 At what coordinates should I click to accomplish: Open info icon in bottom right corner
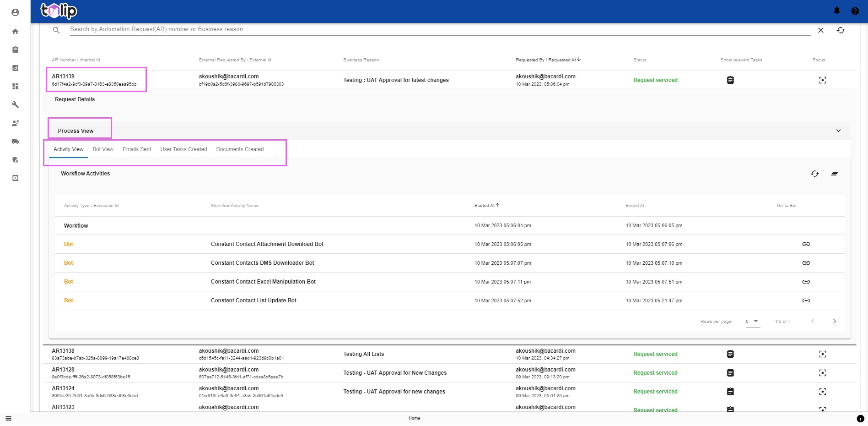pos(860,419)
